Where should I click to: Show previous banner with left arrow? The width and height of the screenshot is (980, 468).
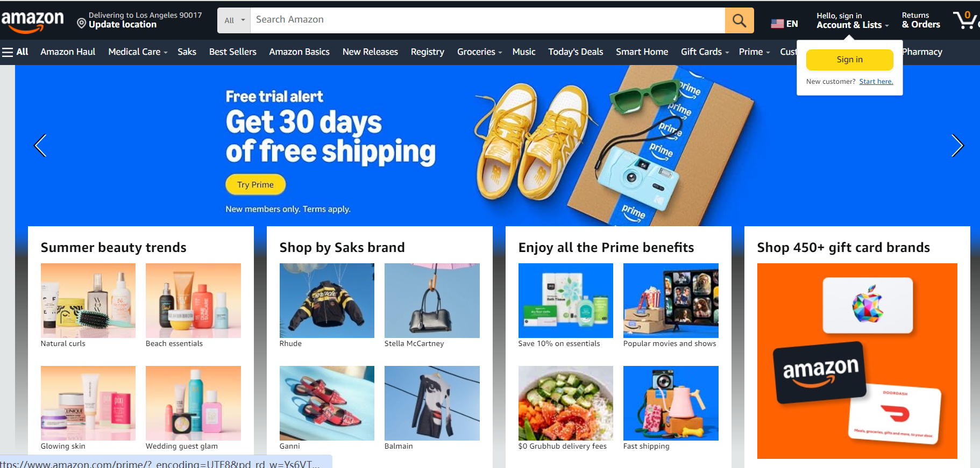pyautogui.click(x=40, y=145)
